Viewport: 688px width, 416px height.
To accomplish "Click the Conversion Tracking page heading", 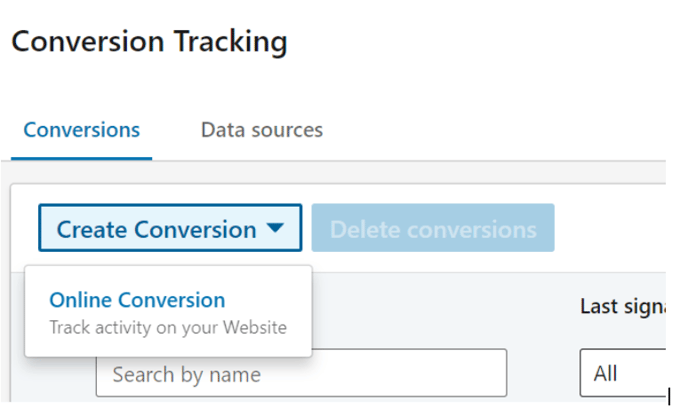I will [x=149, y=42].
